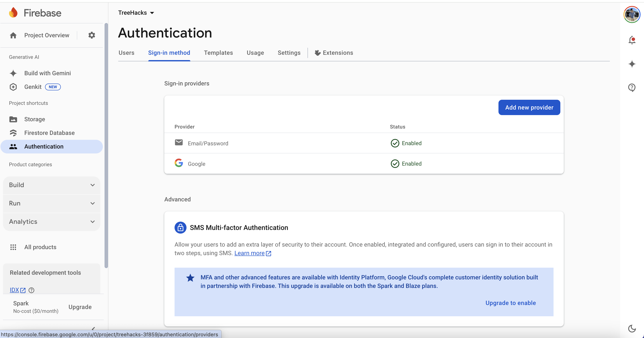This screenshot has width=644, height=338.
Task: Click the Google provider logo icon
Action: [179, 163]
